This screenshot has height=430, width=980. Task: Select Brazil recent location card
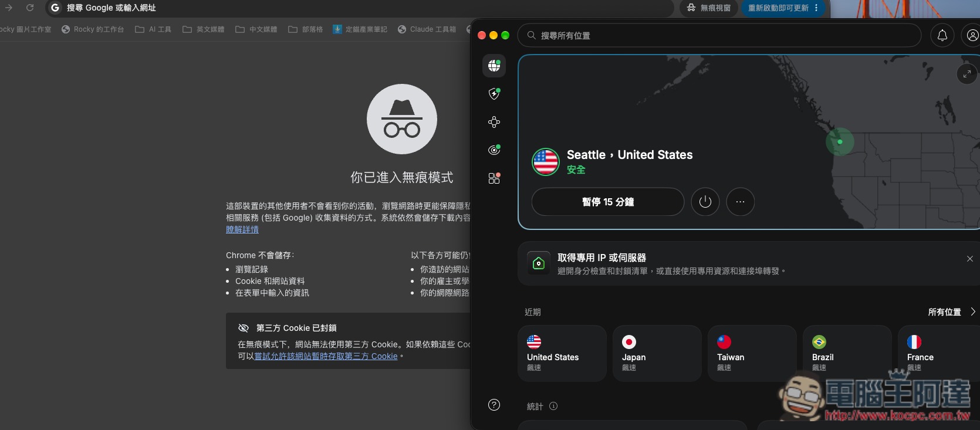coord(847,354)
